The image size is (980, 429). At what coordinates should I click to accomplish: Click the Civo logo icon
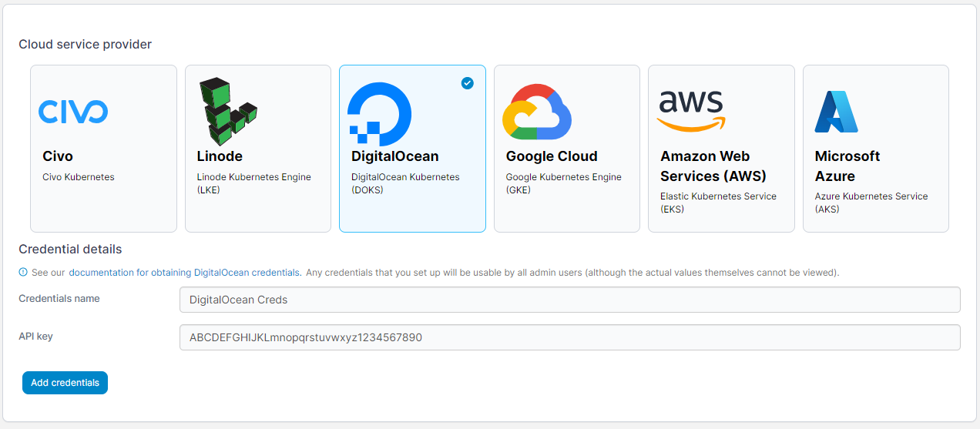[x=73, y=112]
